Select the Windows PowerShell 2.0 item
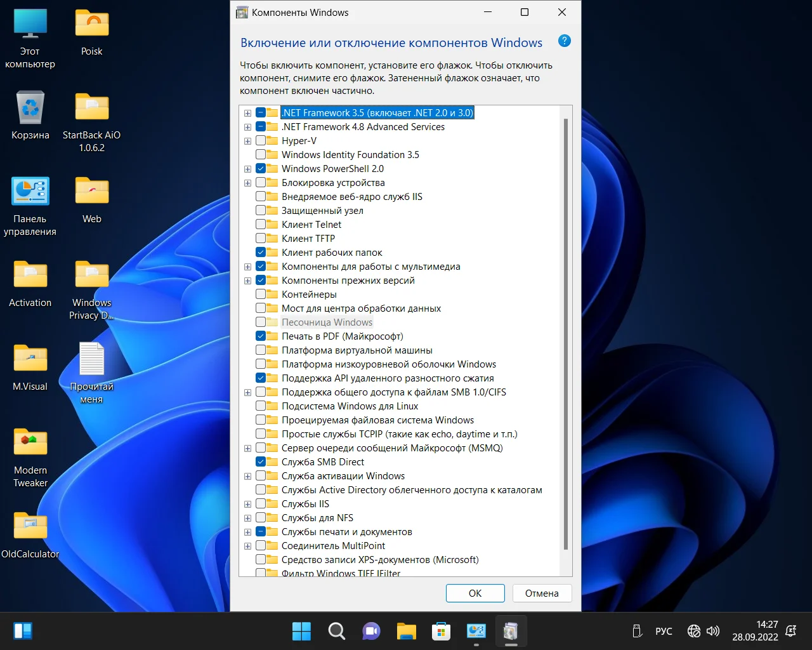This screenshot has width=812, height=650. click(332, 169)
